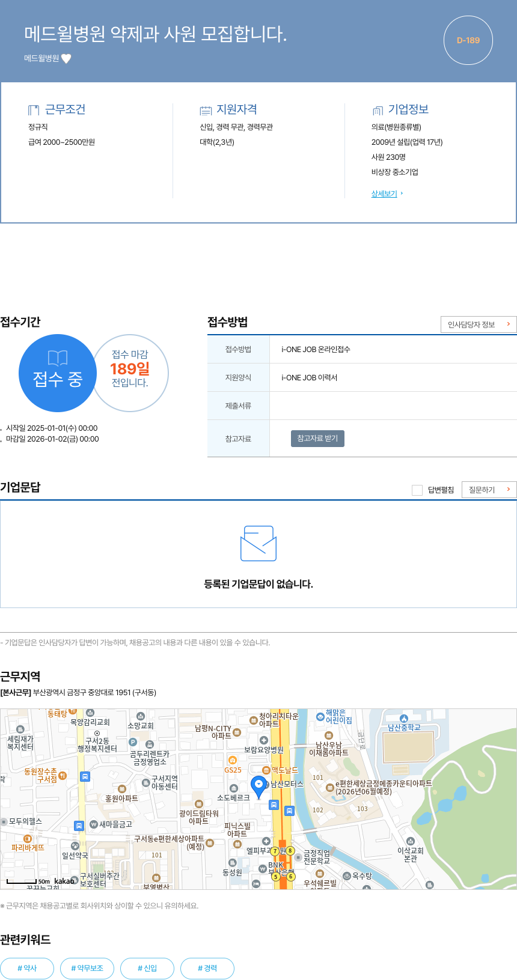Click the 접수 중 status circle
Viewport: 517px width, 980px height.
58,373
